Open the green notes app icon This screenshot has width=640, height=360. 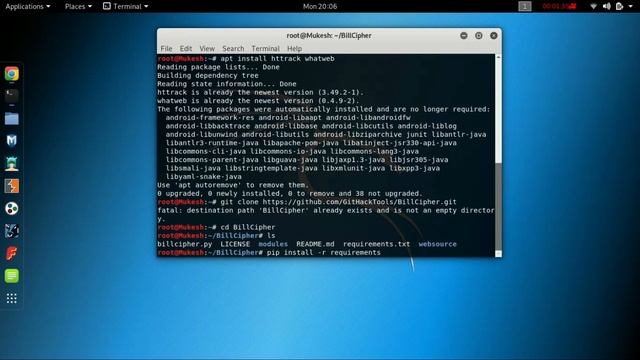12,276
